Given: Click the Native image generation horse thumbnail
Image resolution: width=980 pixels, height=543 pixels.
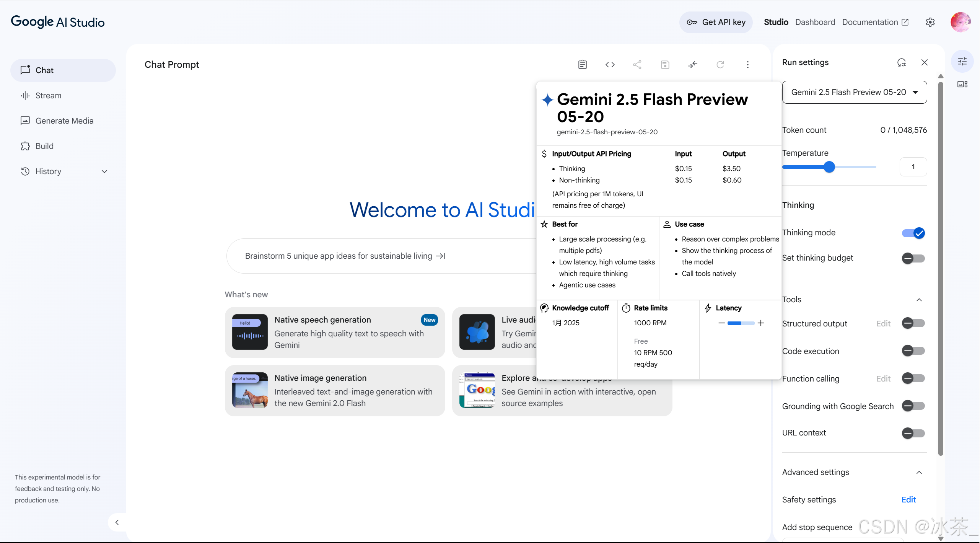Looking at the screenshot, I should (x=250, y=390).
